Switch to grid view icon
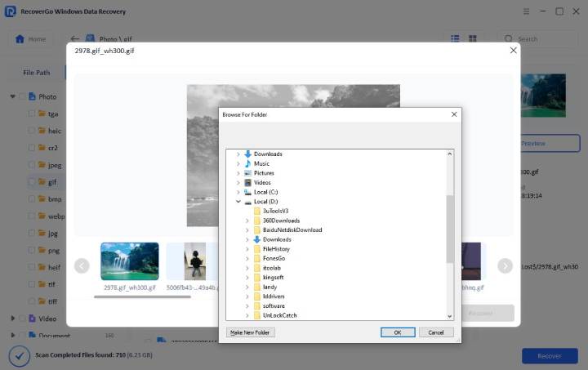The width and height of the screenshot is (588, 370). coord(473,38)
